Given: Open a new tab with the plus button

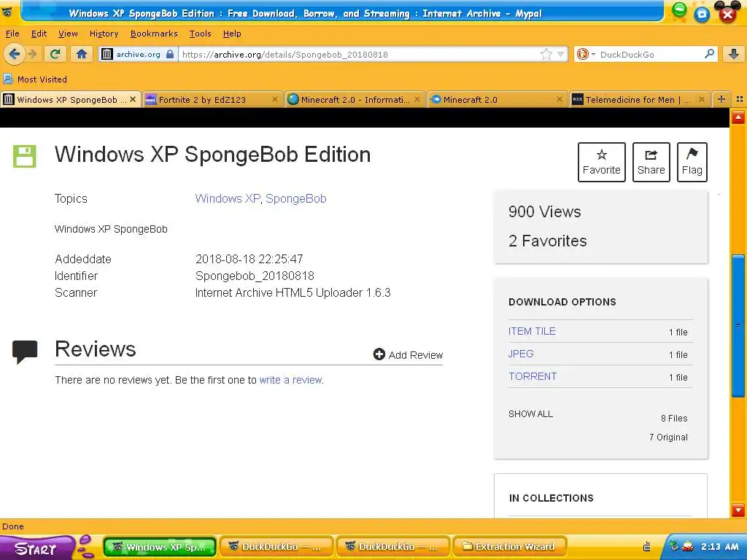Looking at the screenshot, I should [x=721, y=99].
